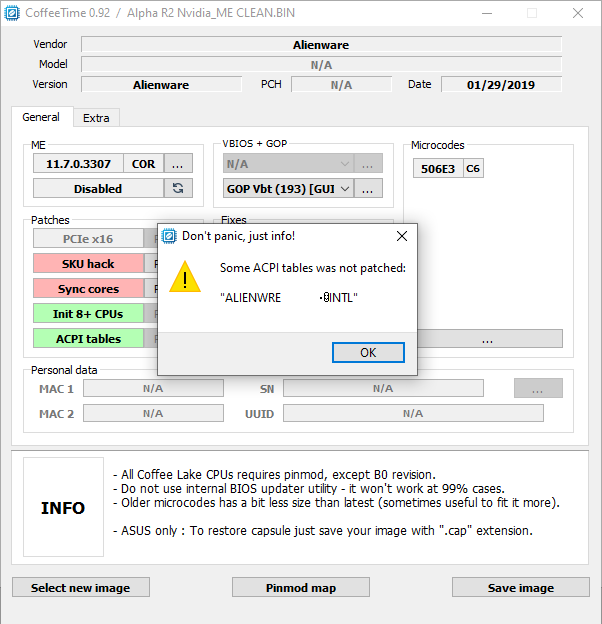Click the Model N/A field

(x=321, y=64)
